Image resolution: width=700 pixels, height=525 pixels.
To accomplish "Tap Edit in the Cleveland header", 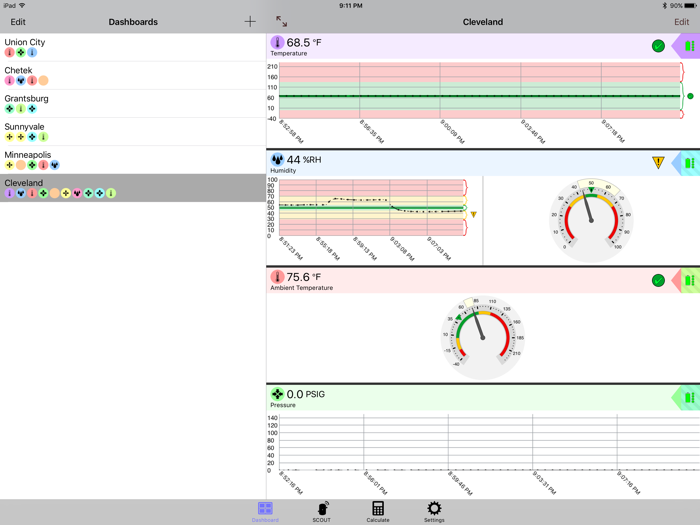I will point(681,22).
